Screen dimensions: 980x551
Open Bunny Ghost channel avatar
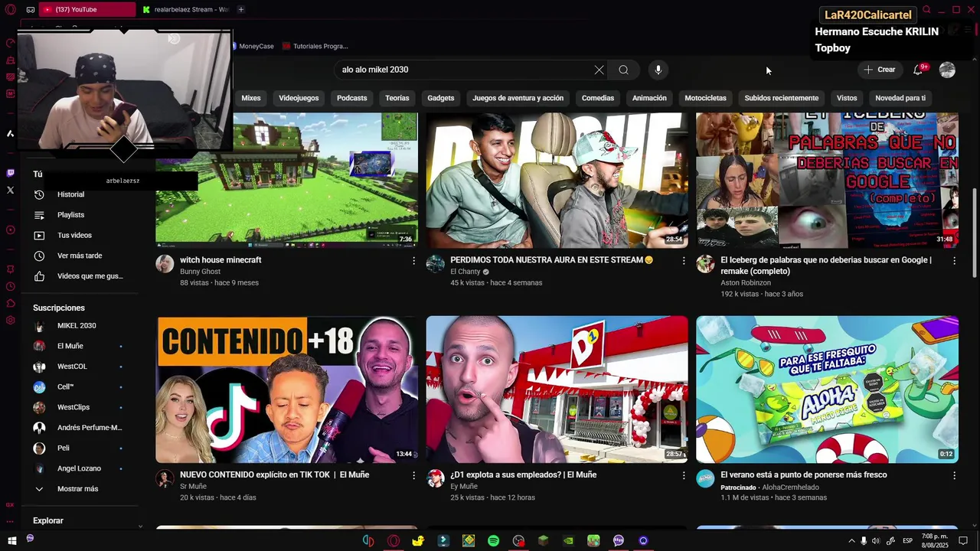point(165,264)
